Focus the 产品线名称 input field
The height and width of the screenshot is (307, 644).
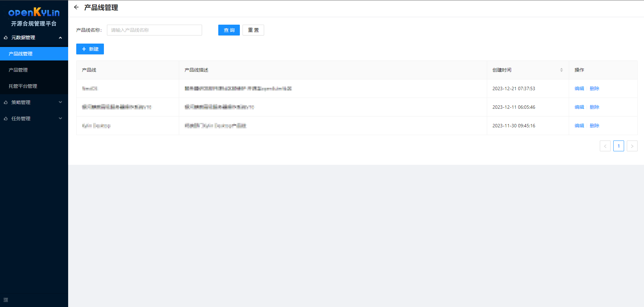click(155, 30)
